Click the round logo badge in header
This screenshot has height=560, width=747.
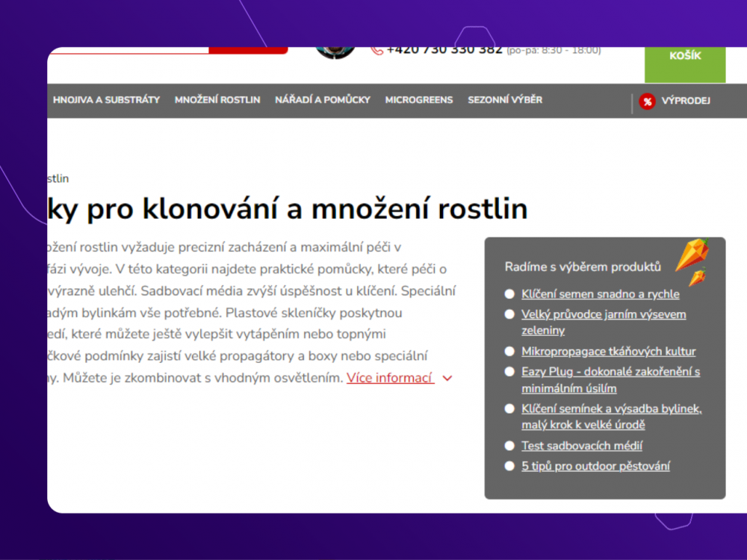click(335, 52)
